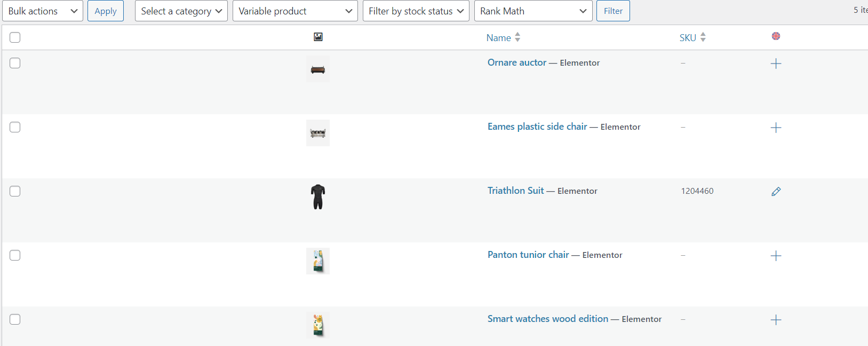Click the Filter button

click(613, 11)
